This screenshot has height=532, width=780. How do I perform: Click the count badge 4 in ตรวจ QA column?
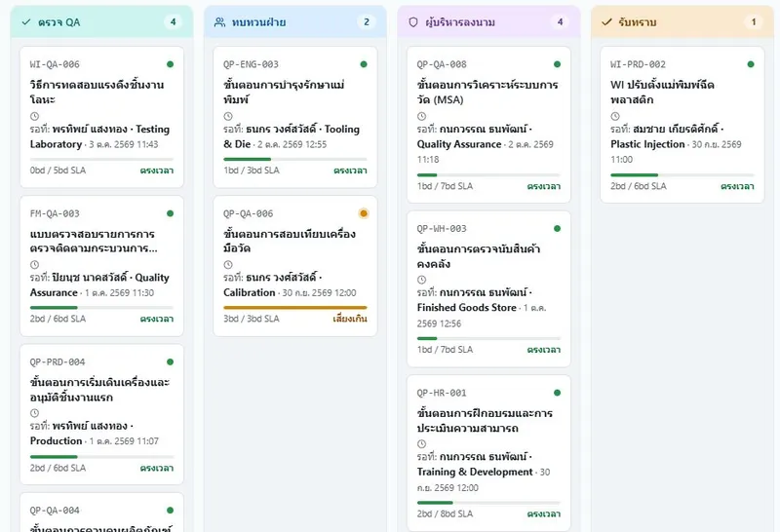pyautogui.click(x=174, y=21)
